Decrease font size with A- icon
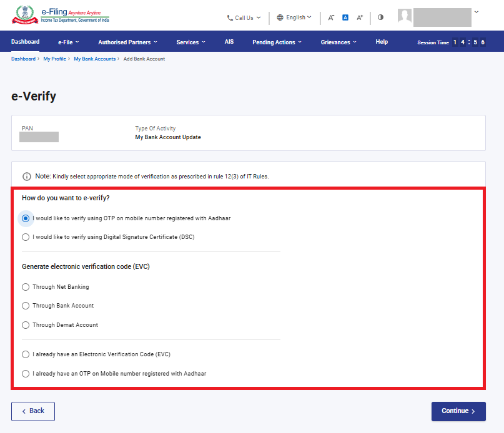504x433 pixels. [331, 17]
